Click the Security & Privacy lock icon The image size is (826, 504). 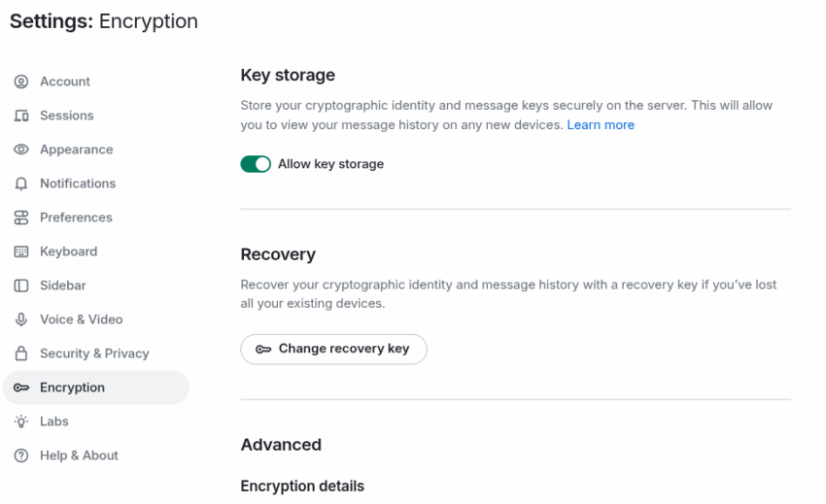[x=21, y=353]
